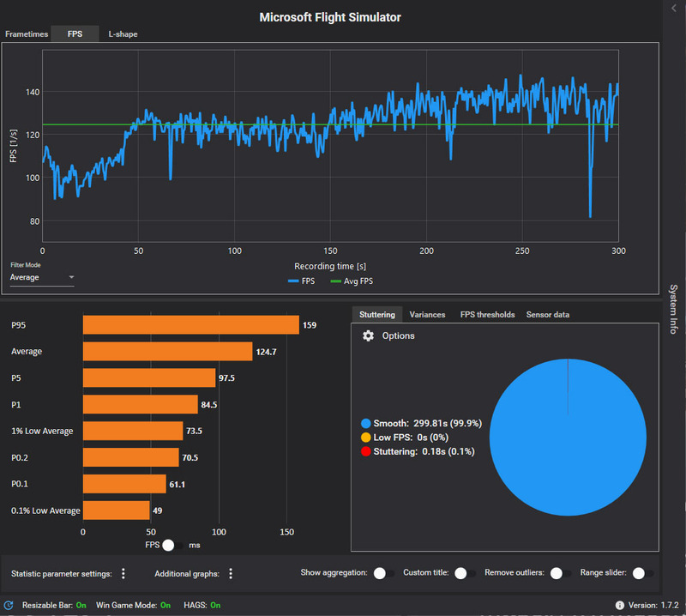Open the System Info side panel
686x616 pixels.
(674, 309)
